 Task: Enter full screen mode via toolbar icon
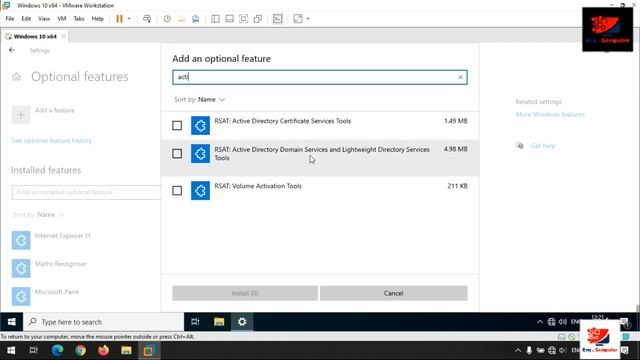pos(243,19)
